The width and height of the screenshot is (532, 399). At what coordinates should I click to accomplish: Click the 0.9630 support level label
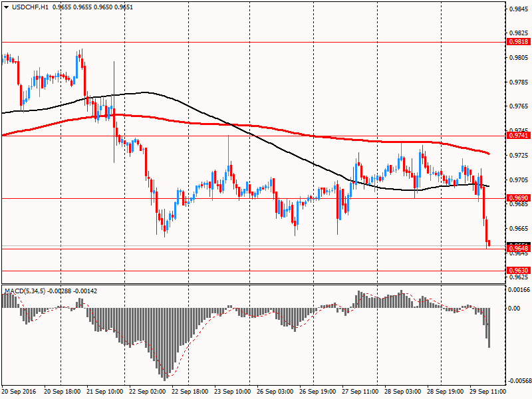pyautogui.click(x=518, y=271)
